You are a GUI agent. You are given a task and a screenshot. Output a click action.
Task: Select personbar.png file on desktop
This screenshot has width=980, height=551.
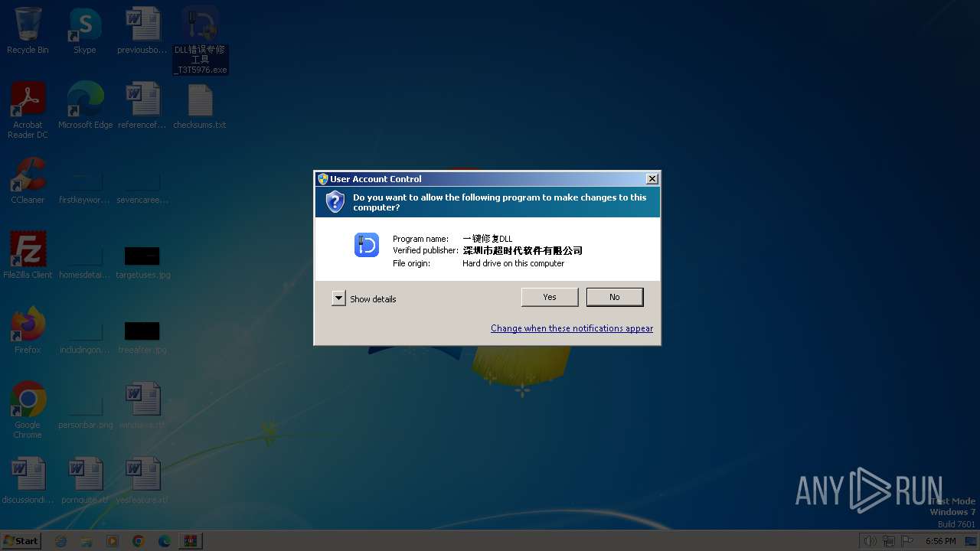[85, 412]
